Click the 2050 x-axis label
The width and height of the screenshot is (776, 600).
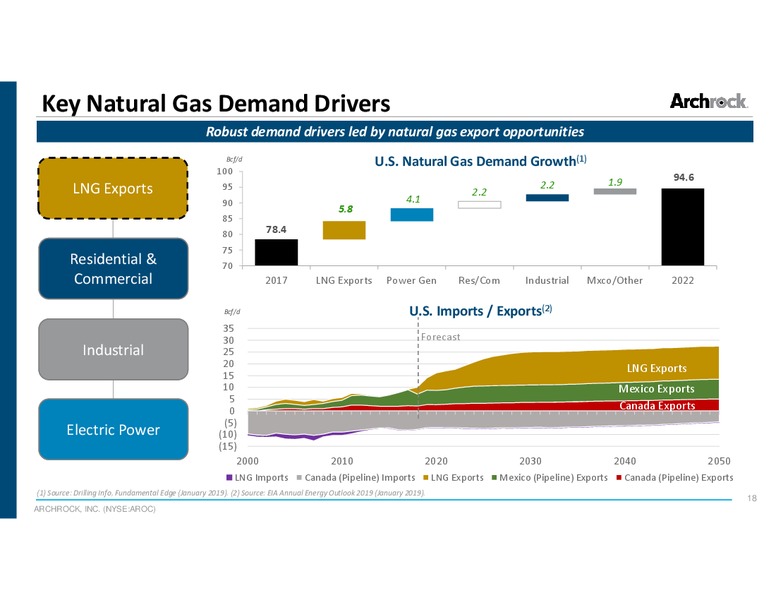[719, 461]
